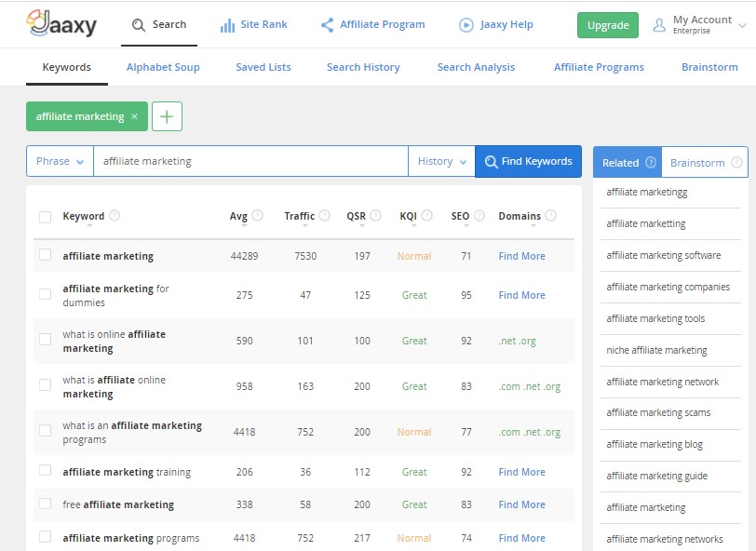The height and width of the screenshot is (551, 756).
Task: Click the Find Keywords button
Action: click(x=529, y=162)
